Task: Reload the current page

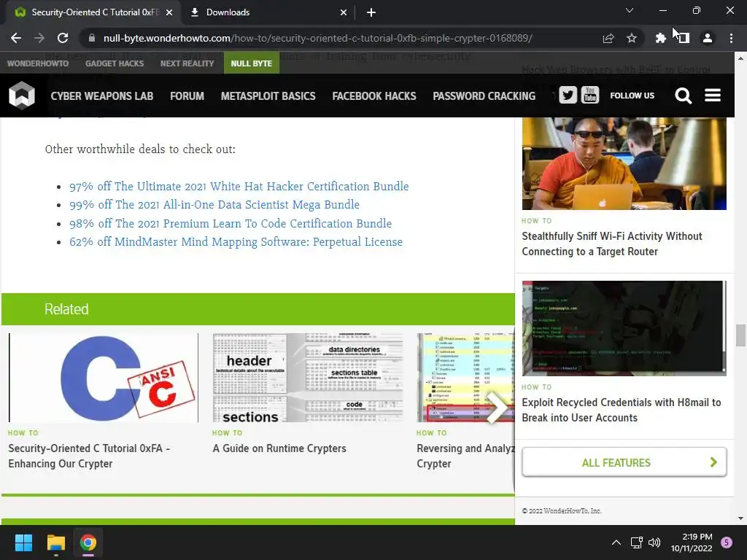Action: coord(63,38)
